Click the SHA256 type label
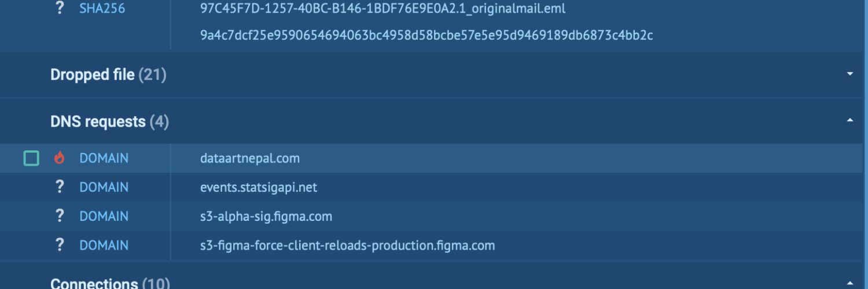This screenshot has width=868, height=289. click(102, 9)
